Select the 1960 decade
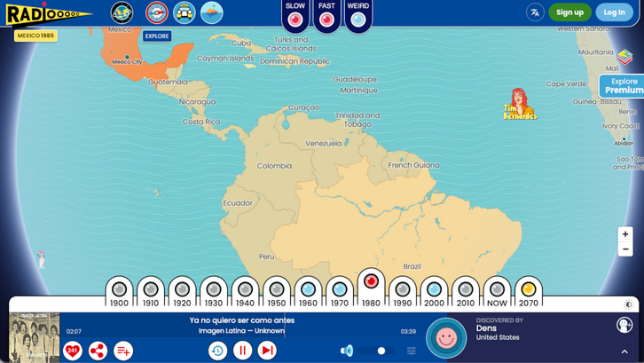Viewport: 644px width, 363px height. click(x=308, y=292)
